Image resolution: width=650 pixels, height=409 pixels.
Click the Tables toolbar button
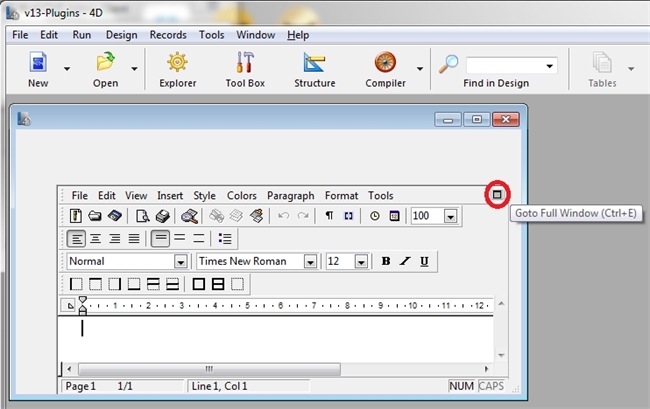pos(602,70)
